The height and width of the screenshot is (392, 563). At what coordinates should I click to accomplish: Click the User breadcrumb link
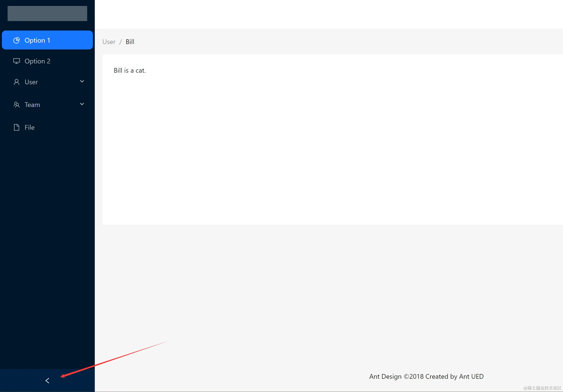tap(109, 42)
